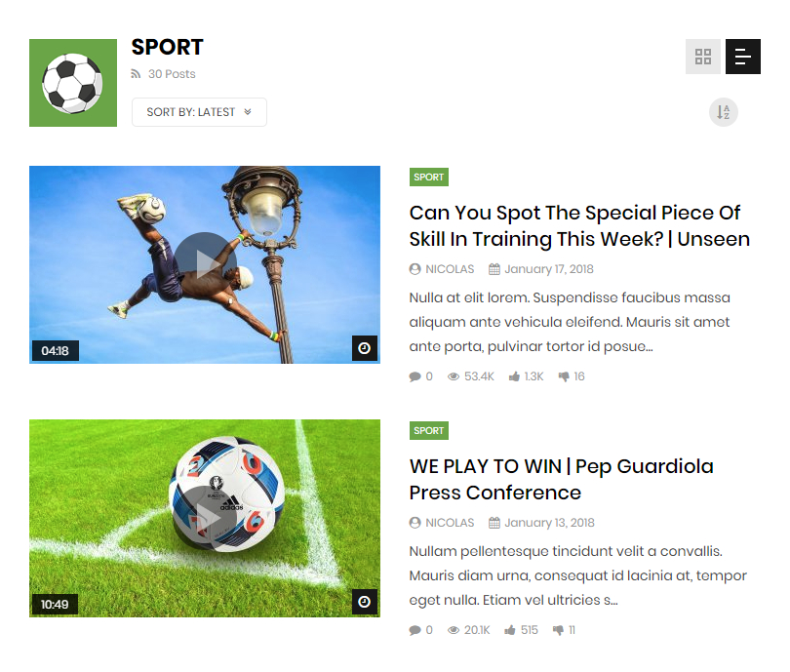
Task: Click the SPORT tag on first post
Action: [x=429, y=178]
